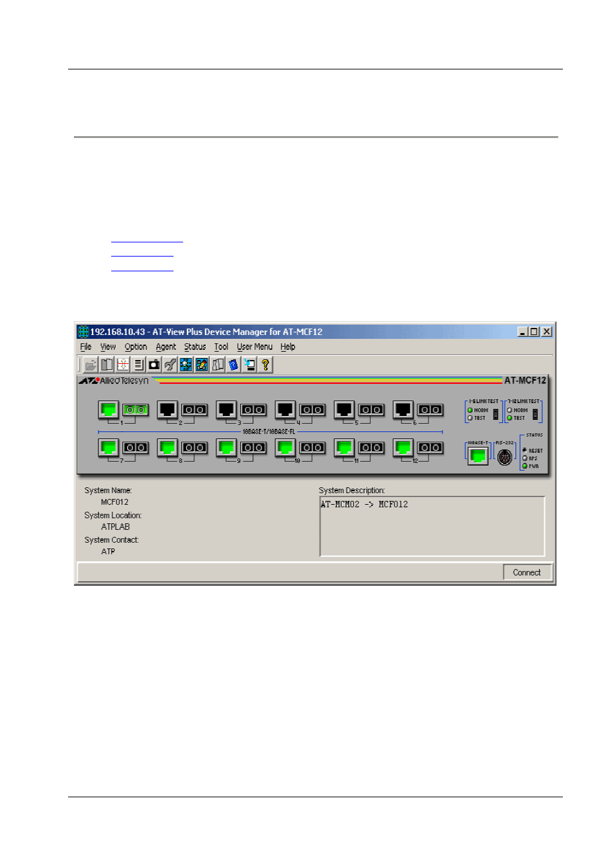This screenshot has width=613, height=868.
Task: Open the Help menu
Action: 288,347
